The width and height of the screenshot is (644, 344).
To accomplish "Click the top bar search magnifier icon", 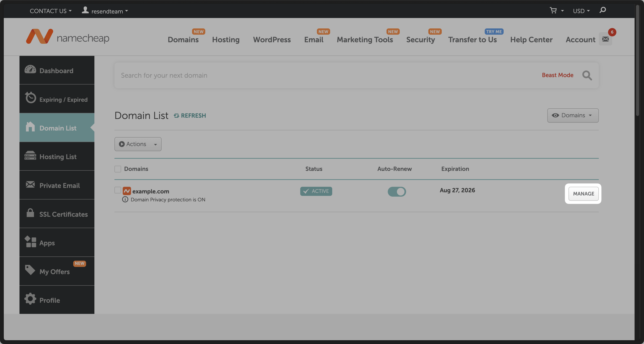I will 603,10.
